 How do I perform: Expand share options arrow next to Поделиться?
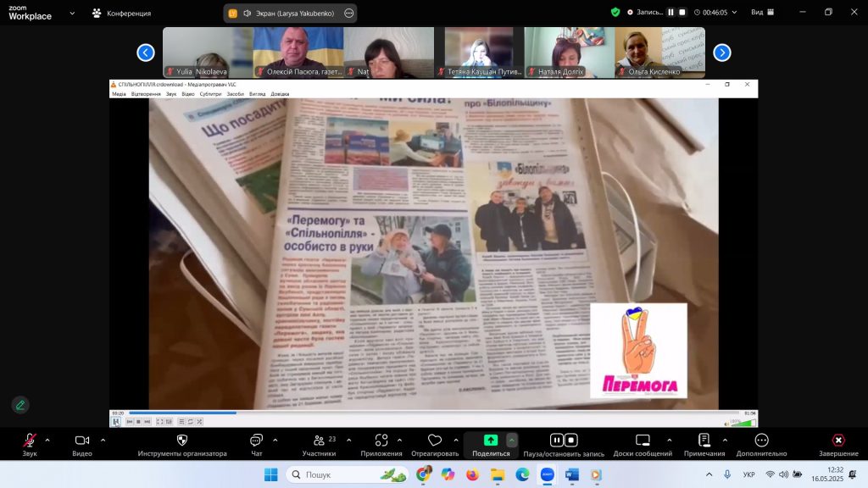(x=511, y=441)
